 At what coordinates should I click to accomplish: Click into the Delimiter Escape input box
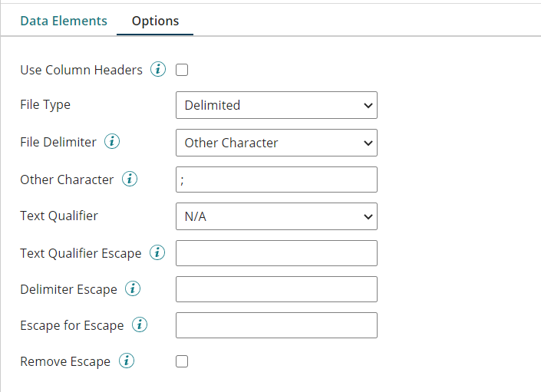(276, 289)
